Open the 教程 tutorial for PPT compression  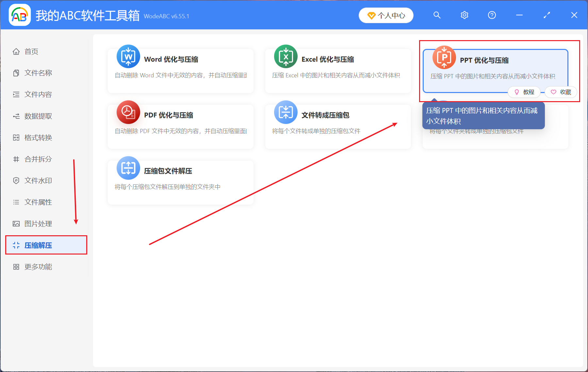point(524,92)
